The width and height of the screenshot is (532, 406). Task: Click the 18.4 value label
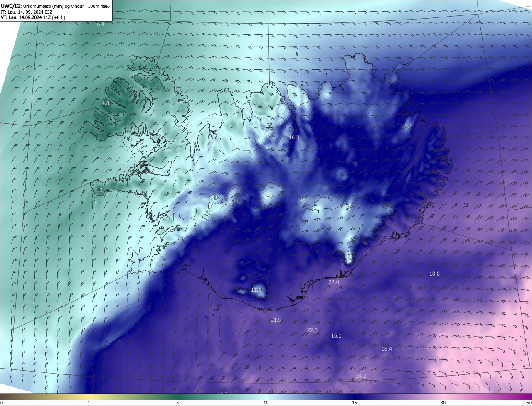point(387,349)
